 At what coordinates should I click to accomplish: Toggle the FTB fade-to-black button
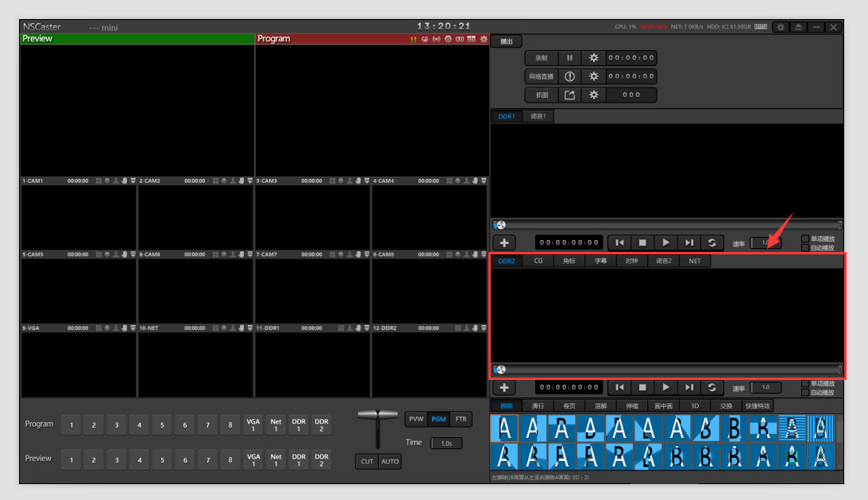coord(461,419)
